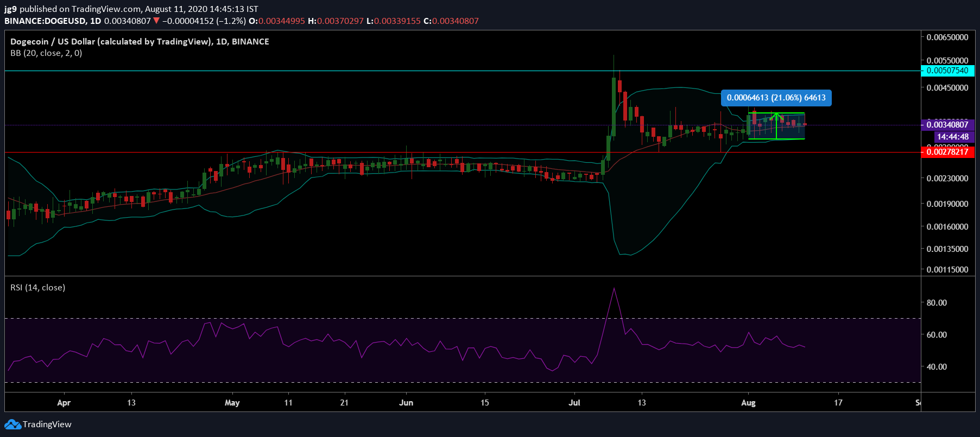Click the red 0.00278217 price label
This screenshot has width=980, height=437.
(x=947, y=152)
